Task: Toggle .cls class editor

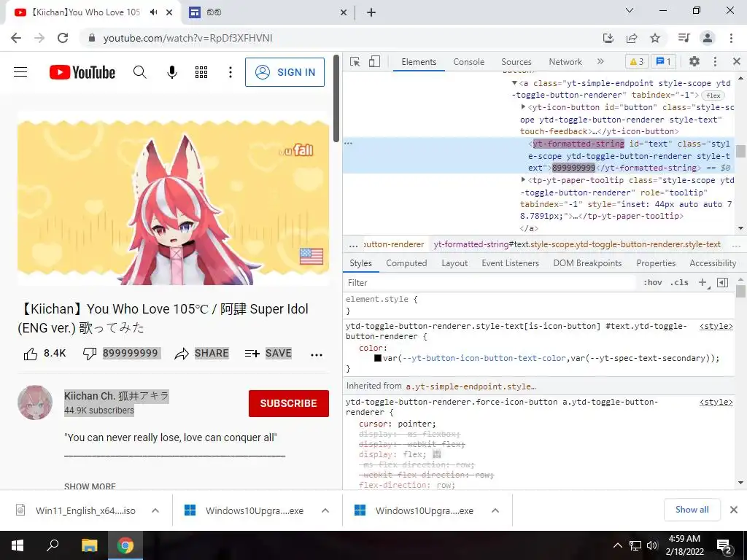Action: coord(679,282)
